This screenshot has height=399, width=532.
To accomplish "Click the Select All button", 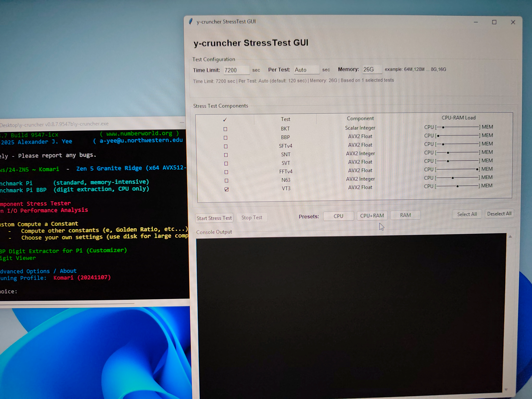I will point(467,214).
